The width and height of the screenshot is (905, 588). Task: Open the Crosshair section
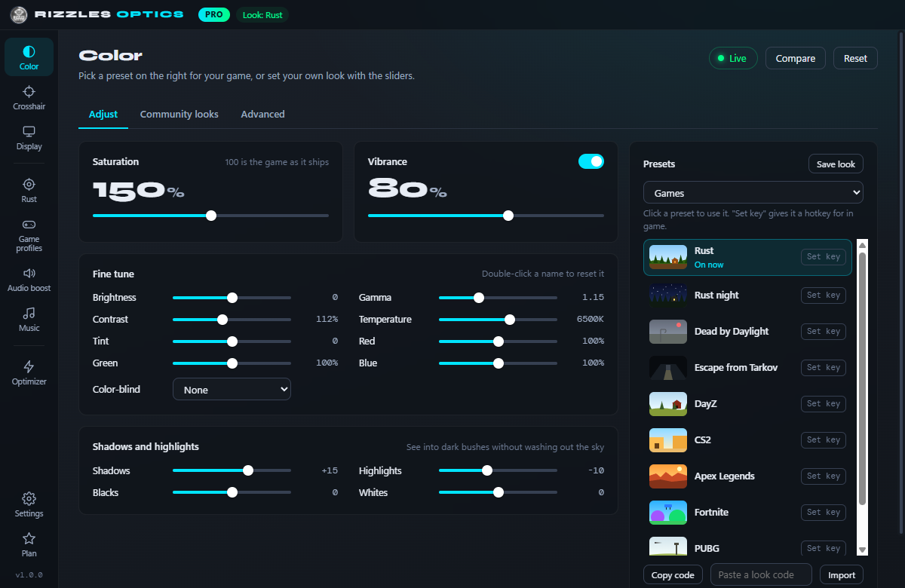(x=29, y=98)
